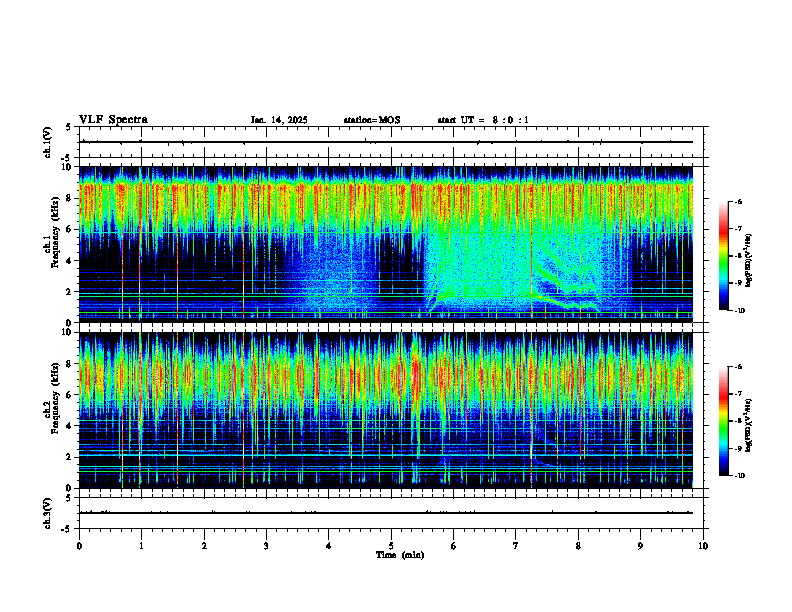
Task: Click the '-8' tick on ch.1 colorbar
Action: [738, 256]
